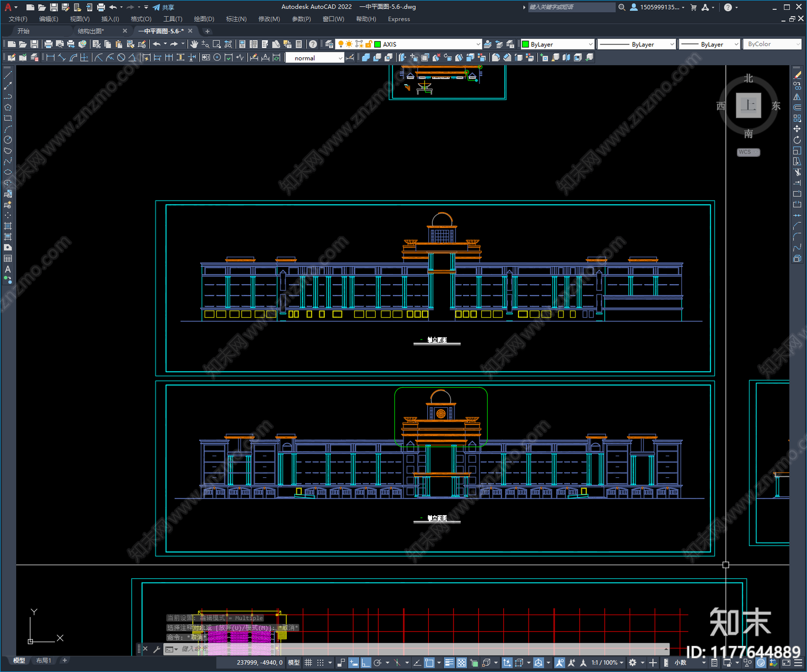Open the 'normal' dimension style dropdown

(315, 58)
